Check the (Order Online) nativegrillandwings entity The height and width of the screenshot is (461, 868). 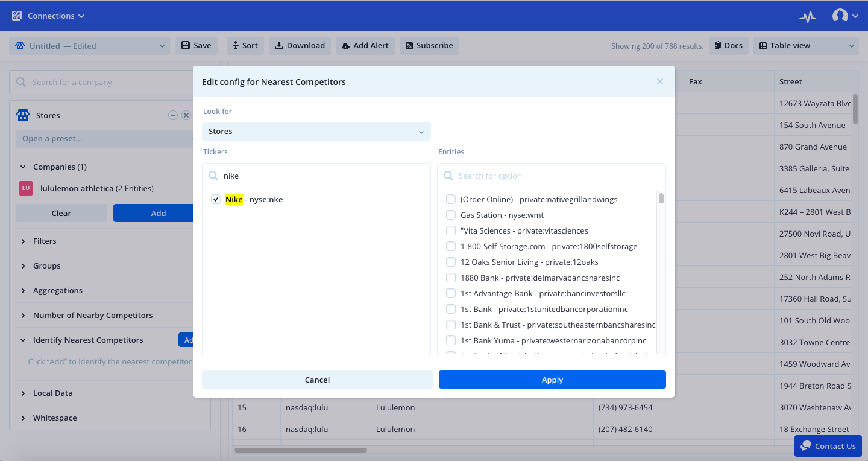(450, 199)
